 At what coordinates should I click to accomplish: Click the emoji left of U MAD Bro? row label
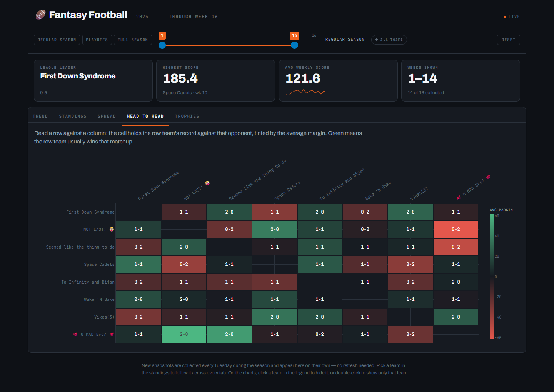click(x=75, y=334)
